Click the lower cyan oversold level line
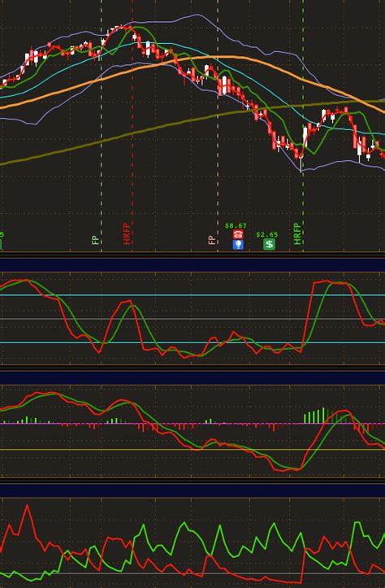 (x=192, y=342)
